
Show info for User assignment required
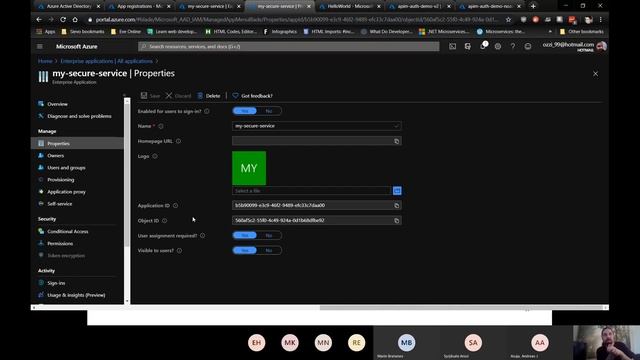coord(202,236)
